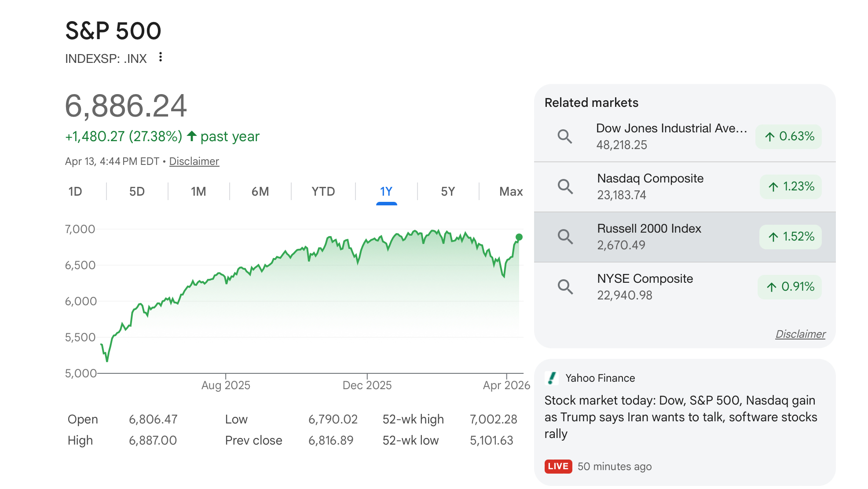Image resolution: width=868 pixels, height=489 pixels.
Task: Select the 5Y chart range
Action: (x=448, y=192)
